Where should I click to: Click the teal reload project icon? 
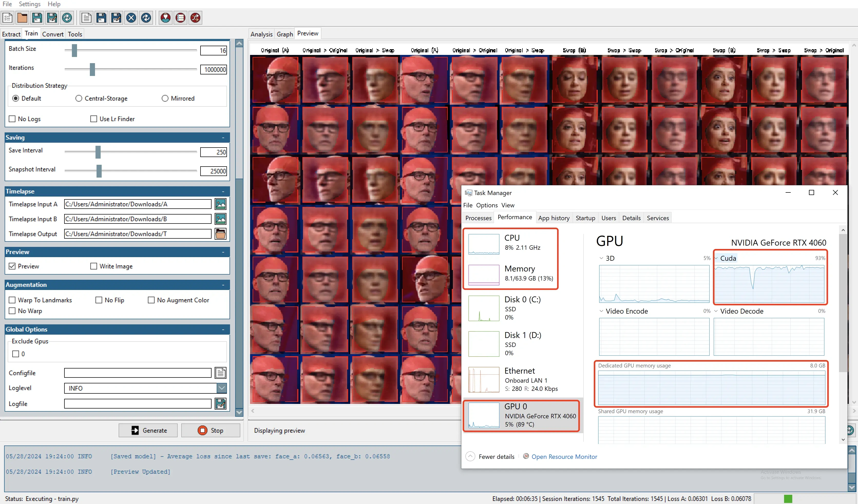coord(67,18)
